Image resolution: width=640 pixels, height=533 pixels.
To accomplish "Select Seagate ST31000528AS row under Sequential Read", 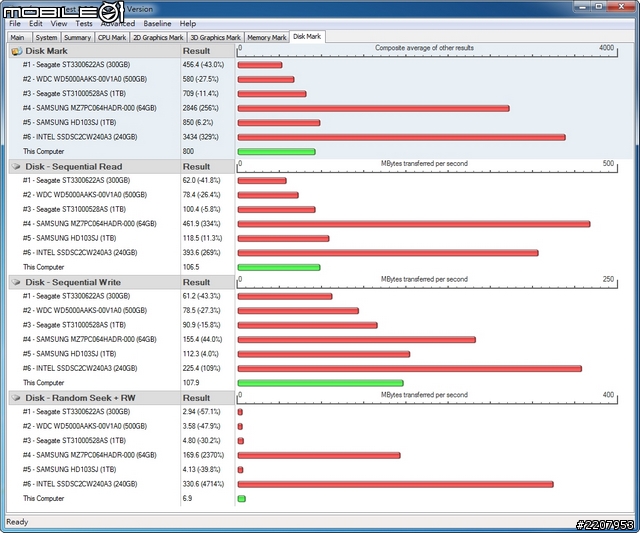I will [74, 209].
